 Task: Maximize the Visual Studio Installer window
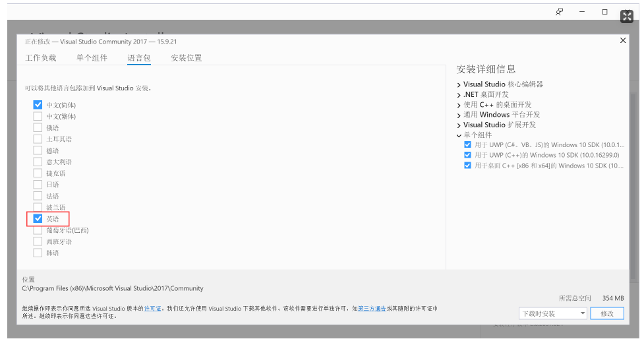click(604, 12)
